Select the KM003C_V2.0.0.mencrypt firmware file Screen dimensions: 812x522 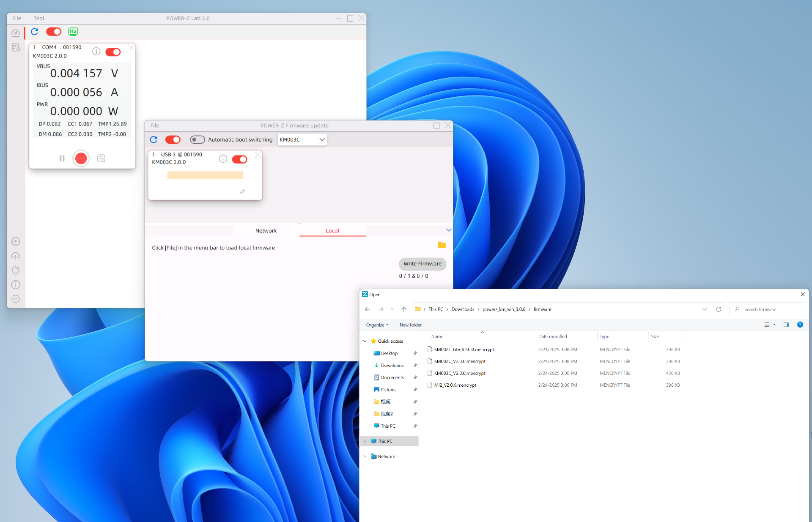click(x=460, y=373)
